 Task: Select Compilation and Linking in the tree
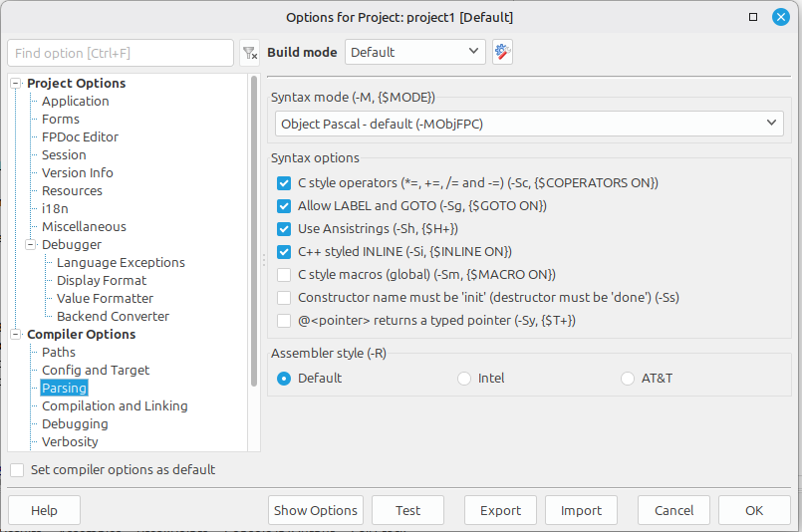pyautogui.click(x=115, y=406)
